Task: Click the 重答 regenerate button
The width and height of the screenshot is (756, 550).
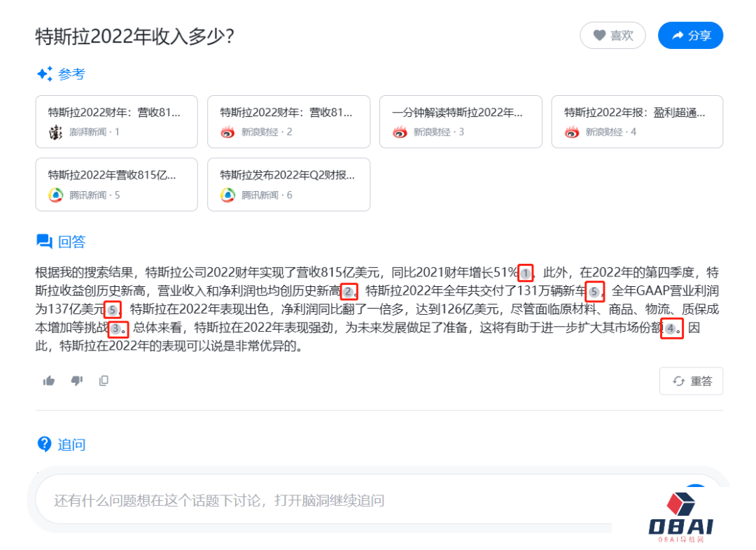Action: point(692,381)
